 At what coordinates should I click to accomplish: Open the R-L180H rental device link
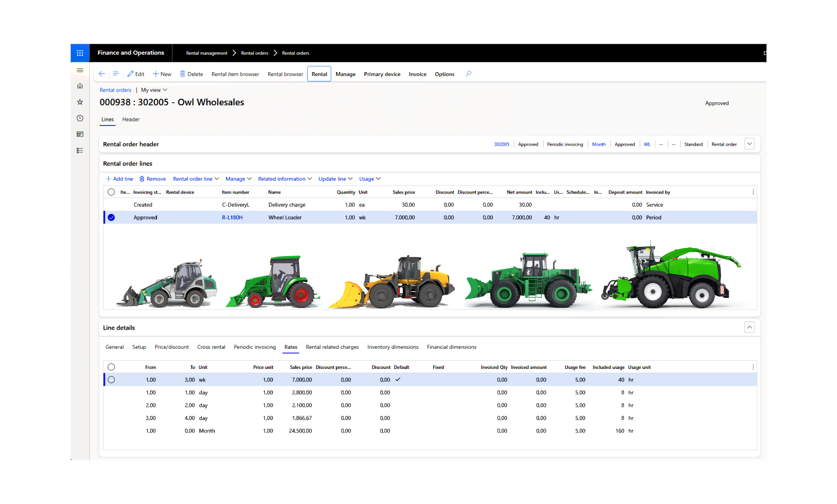[232, 218]
